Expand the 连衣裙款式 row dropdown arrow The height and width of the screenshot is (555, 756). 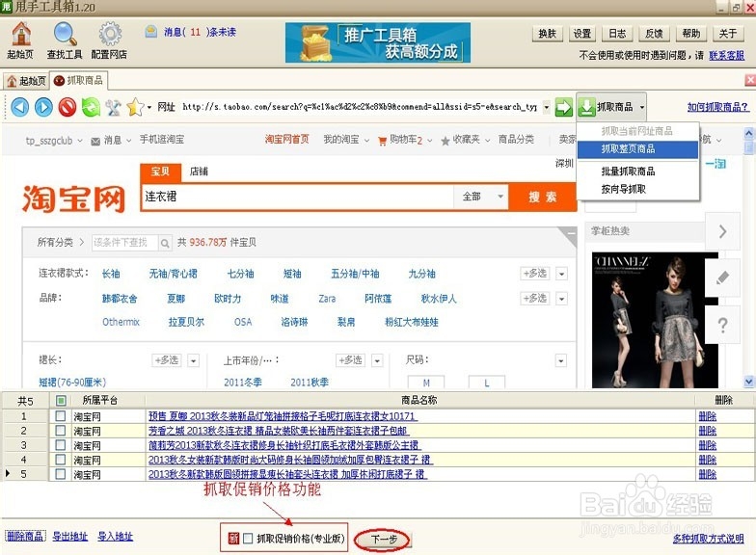pyautogui.click(x=561, y=274)
